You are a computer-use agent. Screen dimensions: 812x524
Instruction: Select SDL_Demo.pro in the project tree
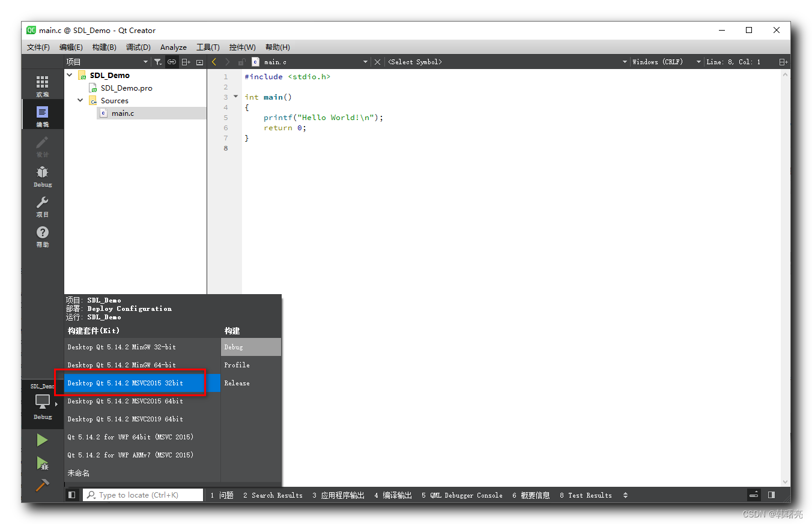point(126,88)
